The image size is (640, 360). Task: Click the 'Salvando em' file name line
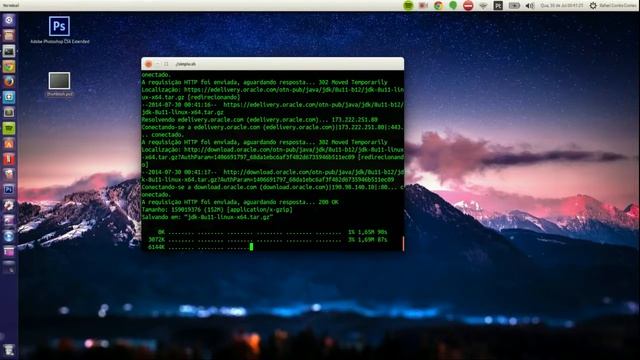207,217
